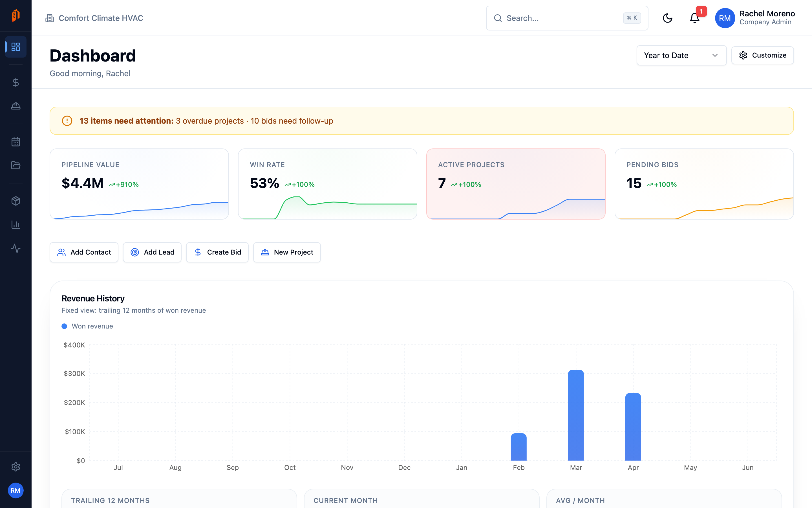Click the Mar revenue bar
This screenshot has width=812, height=508.
(x=576, y=415)
